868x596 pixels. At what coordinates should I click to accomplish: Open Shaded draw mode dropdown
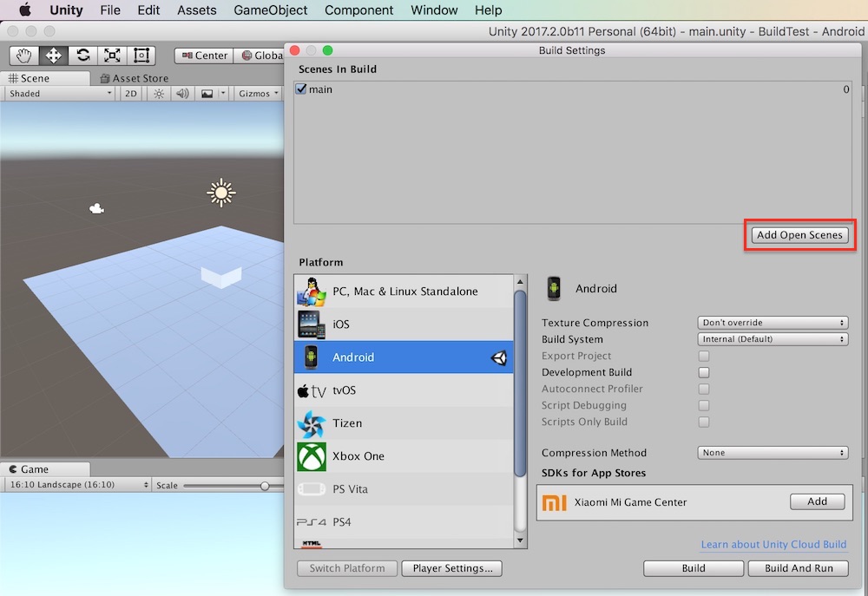point(60,94)
